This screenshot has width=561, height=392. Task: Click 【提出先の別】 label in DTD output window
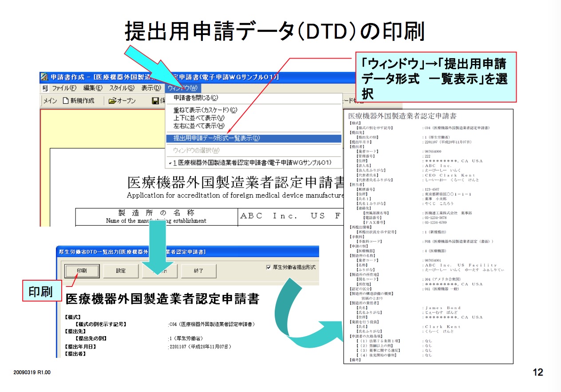click(91, 338)
